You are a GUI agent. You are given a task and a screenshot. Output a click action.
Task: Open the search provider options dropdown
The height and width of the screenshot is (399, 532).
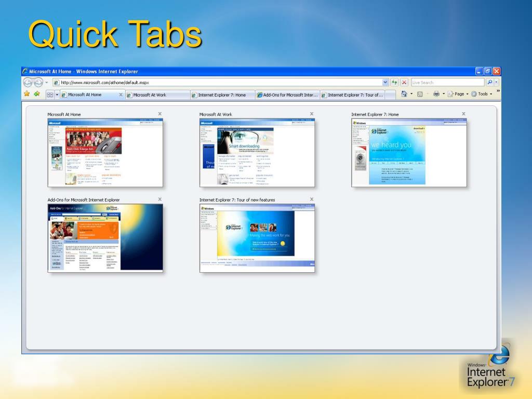496,82
